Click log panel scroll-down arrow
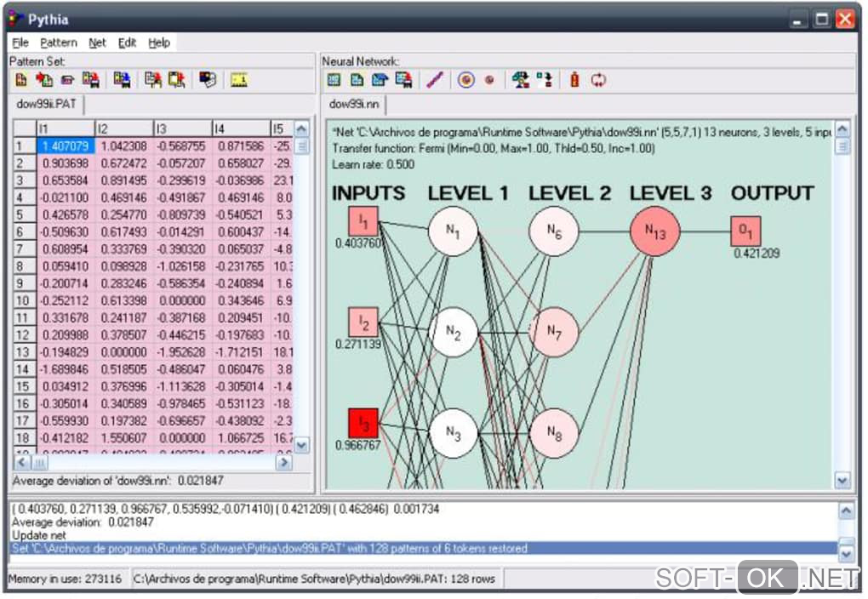Viewport: 868px width, 599px height. point(847,553)
